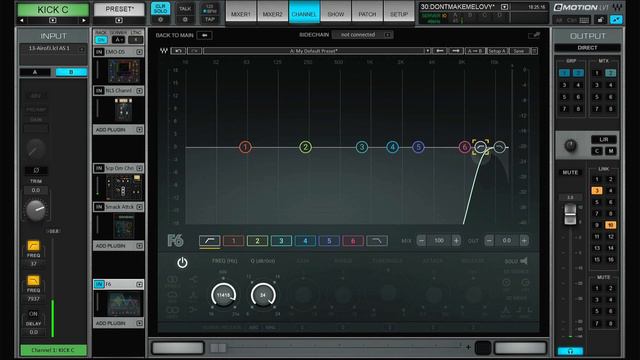Select EQ band node 6 on graph
This screenshot has height=360, width=640.
click(x=464, y=147)
